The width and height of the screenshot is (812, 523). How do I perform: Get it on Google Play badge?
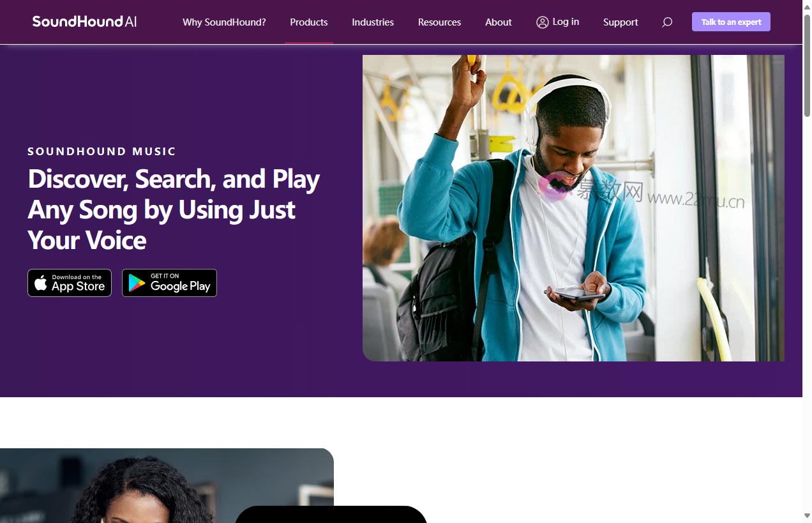point(169,283)
